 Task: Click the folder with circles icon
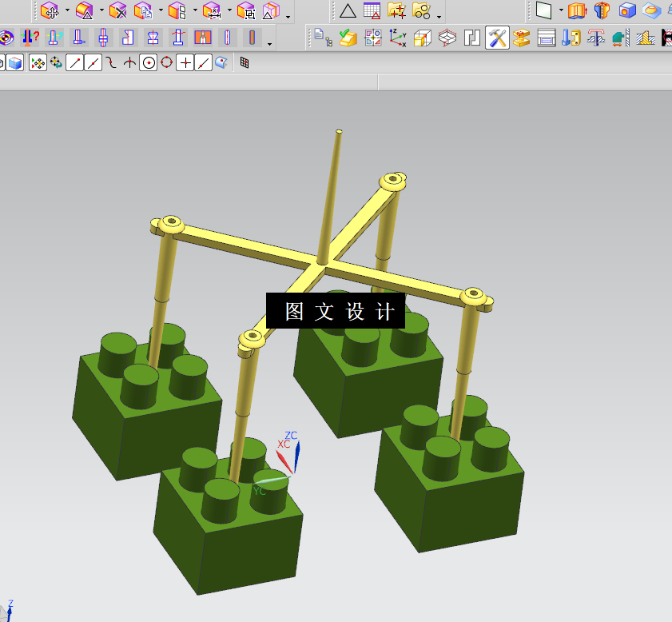[x=422, y=10]
